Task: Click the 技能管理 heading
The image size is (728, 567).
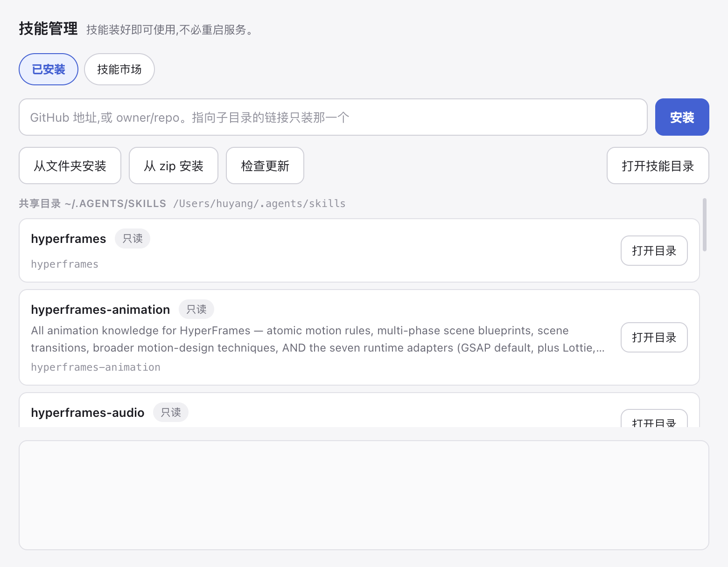Action: coord(48,29)
